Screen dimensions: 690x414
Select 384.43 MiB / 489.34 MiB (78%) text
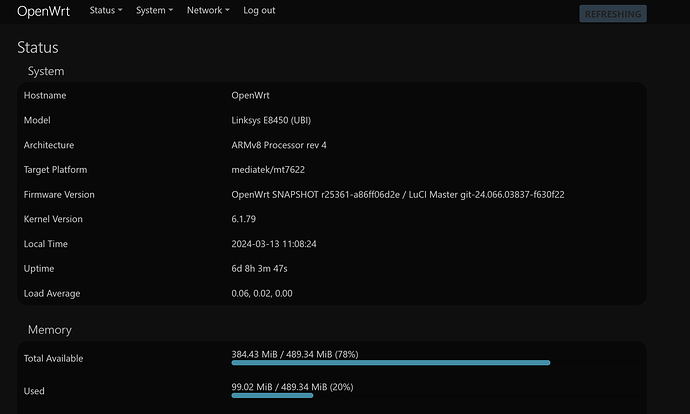pyautogui.click(x=295, y=354)
